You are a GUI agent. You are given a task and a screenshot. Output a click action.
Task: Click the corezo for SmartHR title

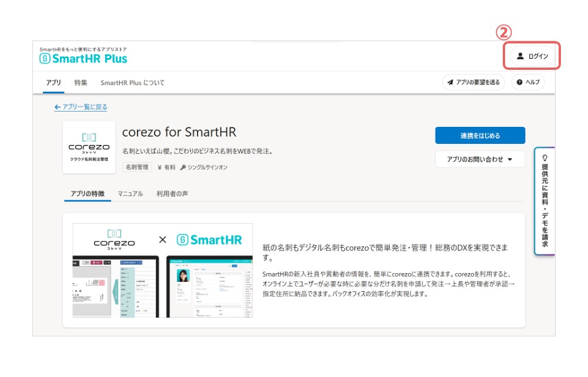pyautogui.click(x=179, y=132)
